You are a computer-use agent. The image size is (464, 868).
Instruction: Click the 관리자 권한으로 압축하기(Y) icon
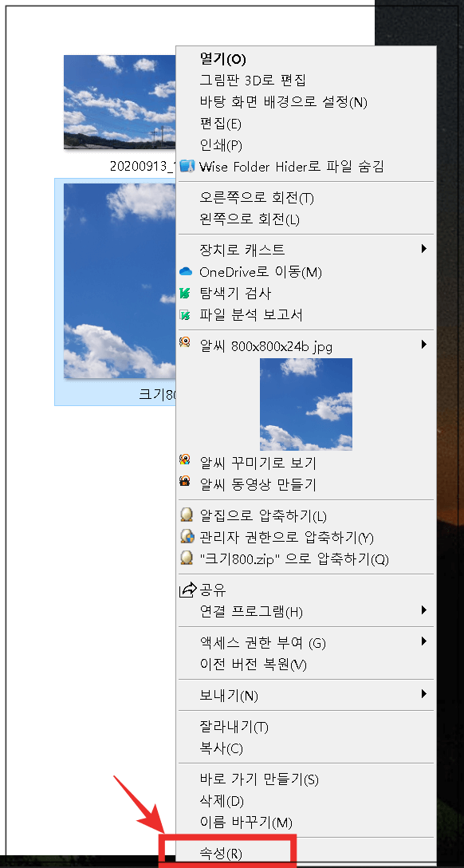tap(187, 536)
